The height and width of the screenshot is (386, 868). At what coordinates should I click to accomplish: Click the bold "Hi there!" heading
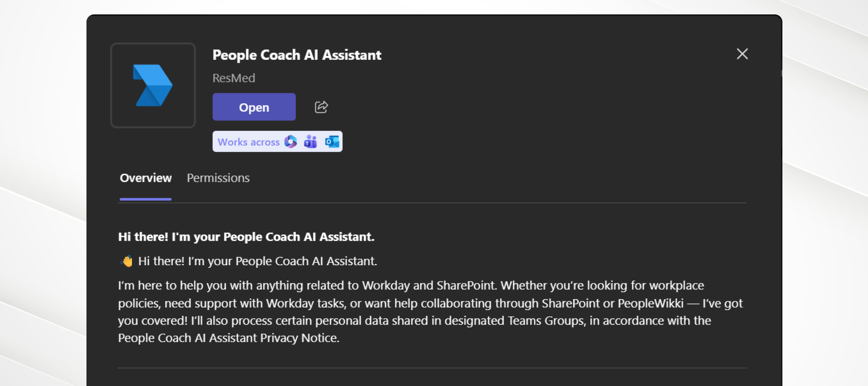(246, 237)
